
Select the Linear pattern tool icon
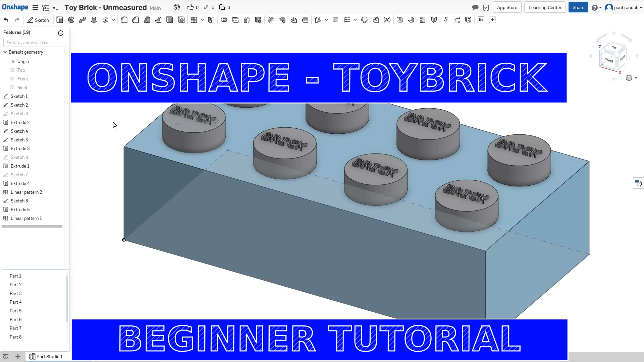194,20
